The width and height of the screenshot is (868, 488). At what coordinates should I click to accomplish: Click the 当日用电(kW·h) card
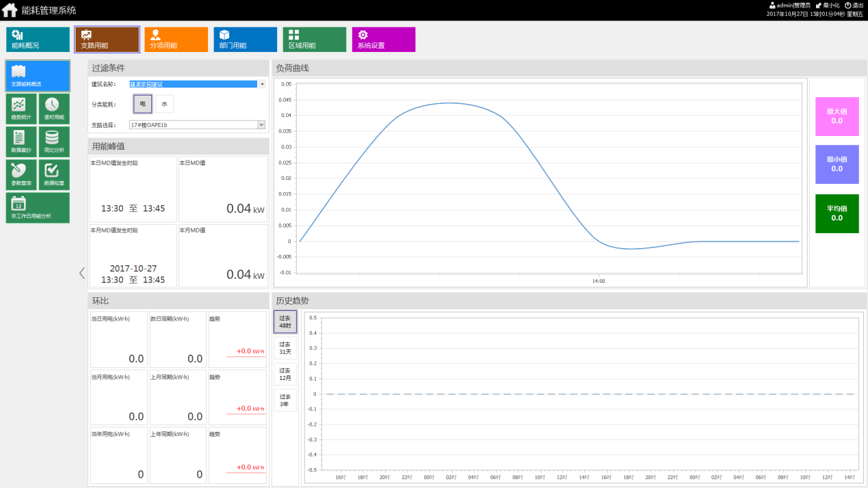pyautogui.click(x=118, y=340)
